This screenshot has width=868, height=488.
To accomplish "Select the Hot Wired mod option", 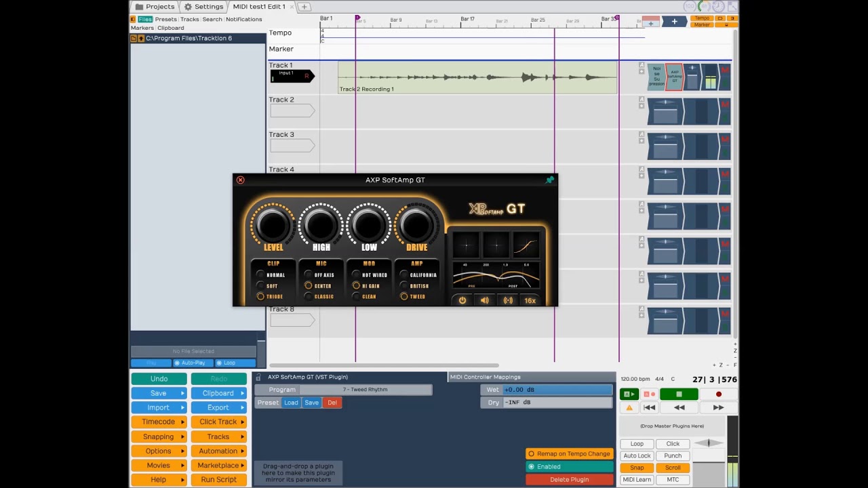I will click(369, 275).
